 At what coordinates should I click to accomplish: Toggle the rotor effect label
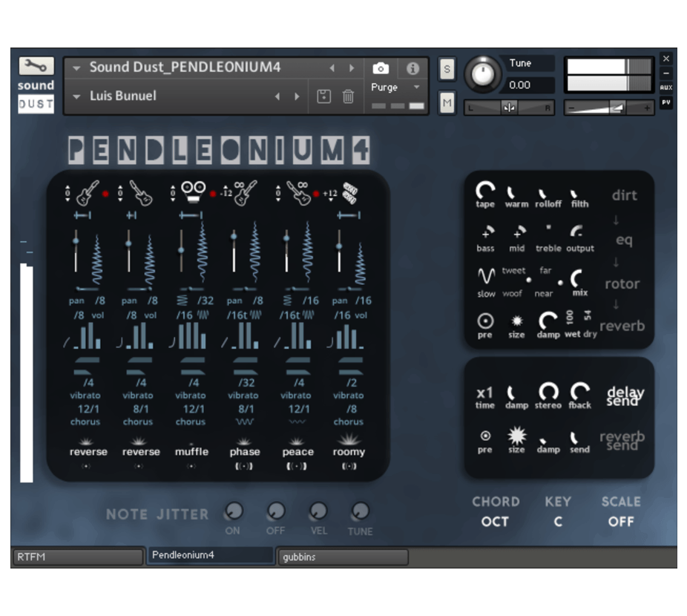click(x=622, y=284)
